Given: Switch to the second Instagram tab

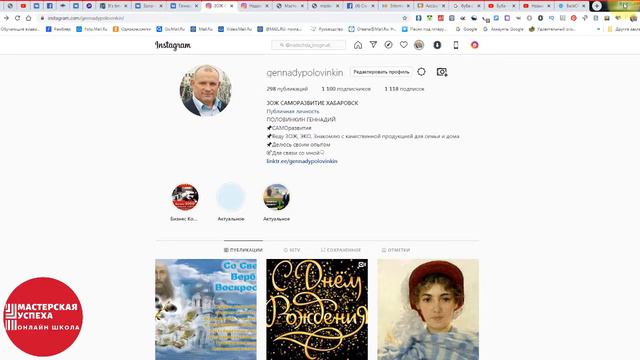Looking at the screenshot, I should (x=254, y=6).
